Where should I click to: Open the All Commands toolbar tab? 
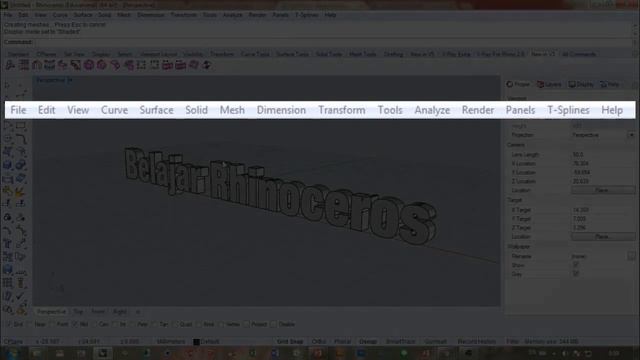click(579, 54)
